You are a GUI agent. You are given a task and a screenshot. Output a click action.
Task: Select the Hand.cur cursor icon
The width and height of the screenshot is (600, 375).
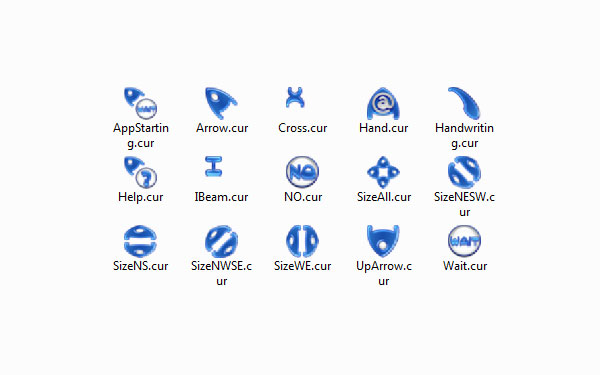tap(383, 103)
